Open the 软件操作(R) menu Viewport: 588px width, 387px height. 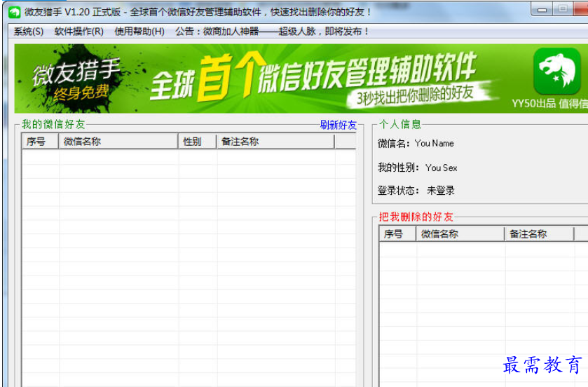pos(78,32)
